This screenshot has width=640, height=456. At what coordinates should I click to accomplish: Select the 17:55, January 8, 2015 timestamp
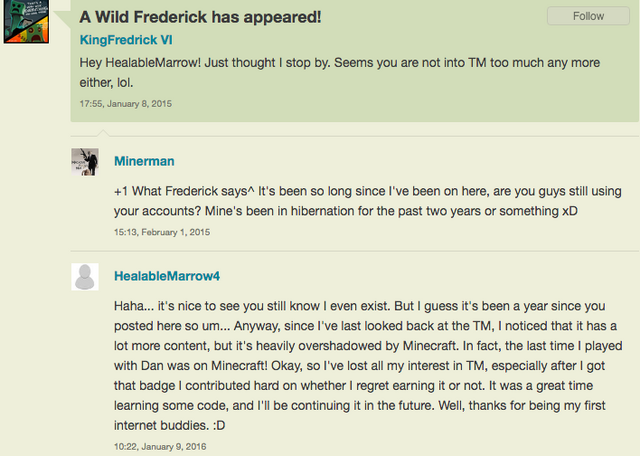[x=126, y=104]
